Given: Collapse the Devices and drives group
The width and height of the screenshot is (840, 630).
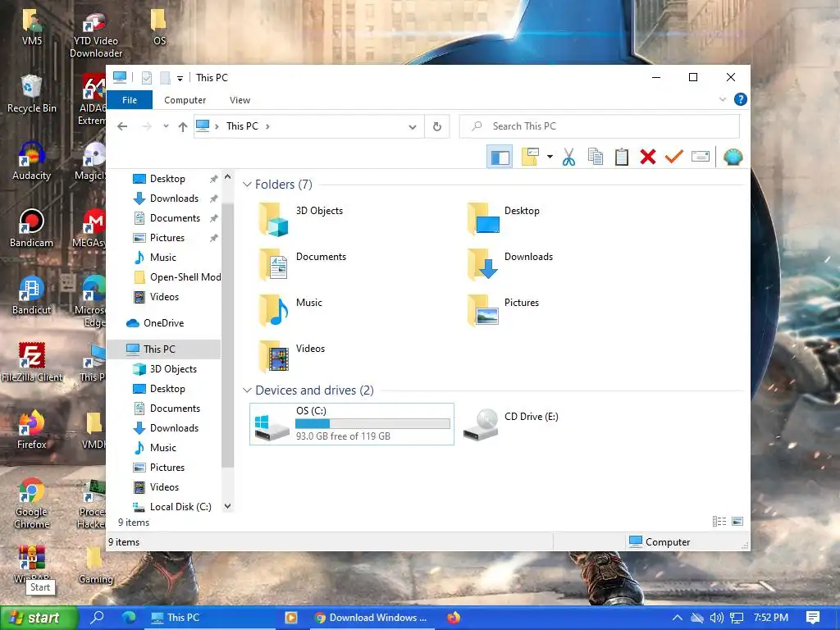Looking at the screenshot, I should (x=247, y=390).
